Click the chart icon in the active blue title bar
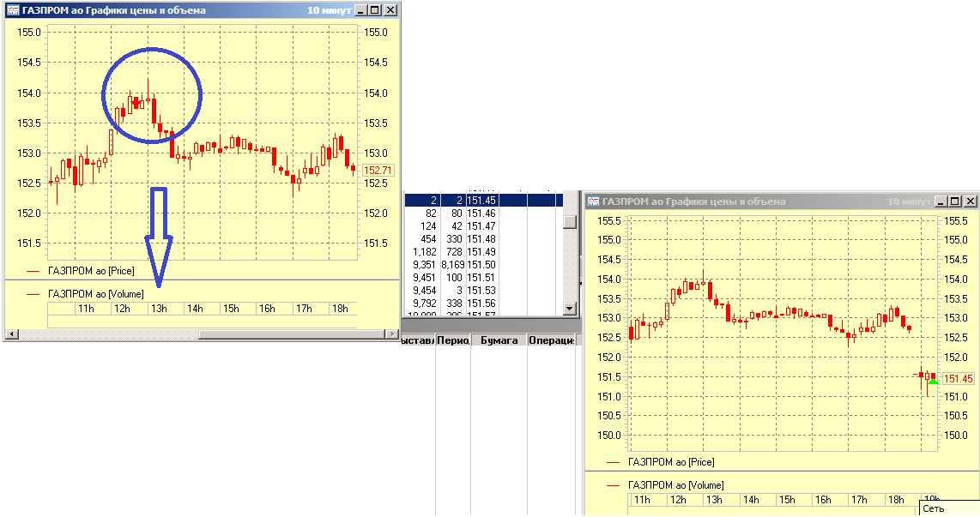980x517 pixels. [x=13, y=10]
